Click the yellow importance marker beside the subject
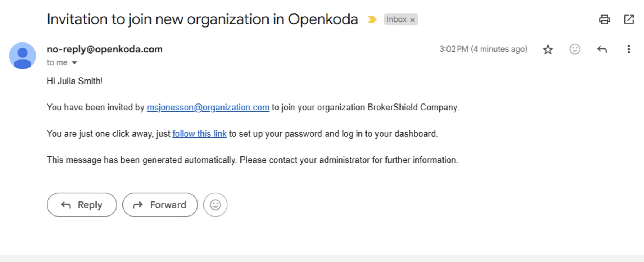The image size is (644, 262). pyautogui.click(x=372, y=20)
